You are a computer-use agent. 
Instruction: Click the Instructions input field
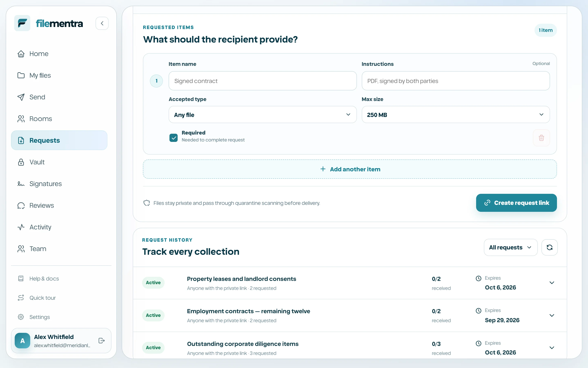[455, 81]
